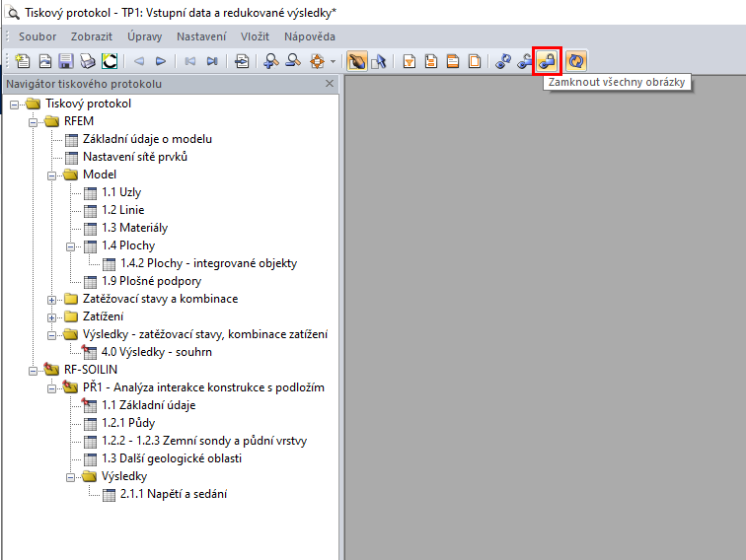The height and width of the screenshot is (560, 746).
Task: Collapse the 1.4 Plochy node
Action: [x=70, y=246]
